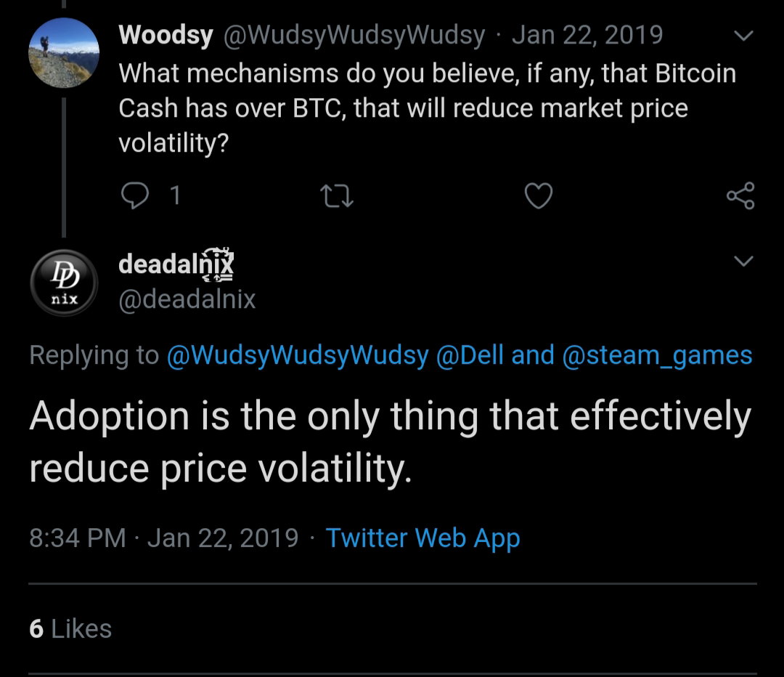
Task: Click the reply speech bubble icon
Action: tap(135, 195)
